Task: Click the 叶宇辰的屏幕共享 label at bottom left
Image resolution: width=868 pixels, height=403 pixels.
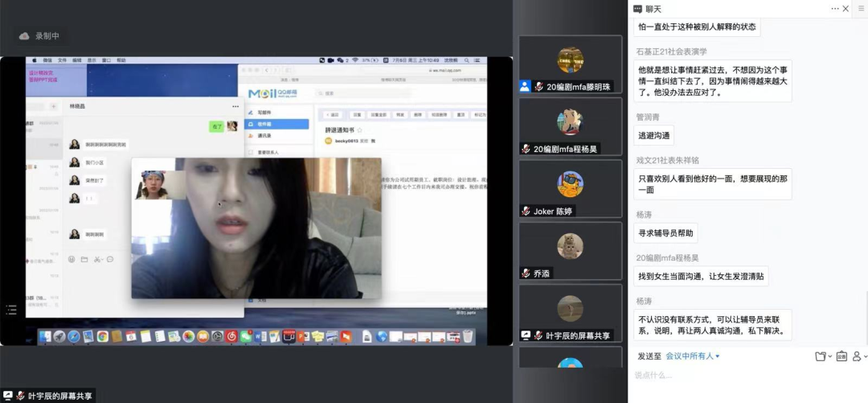Action: [x=47, y=396]
